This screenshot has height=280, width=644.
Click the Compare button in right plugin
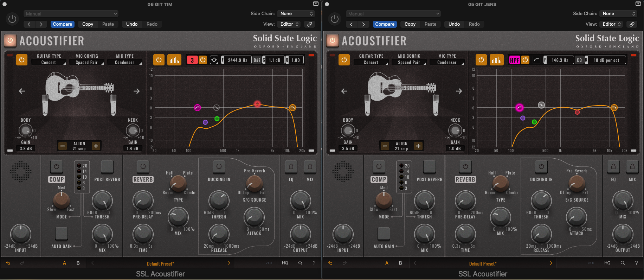[x=385, y=24]
